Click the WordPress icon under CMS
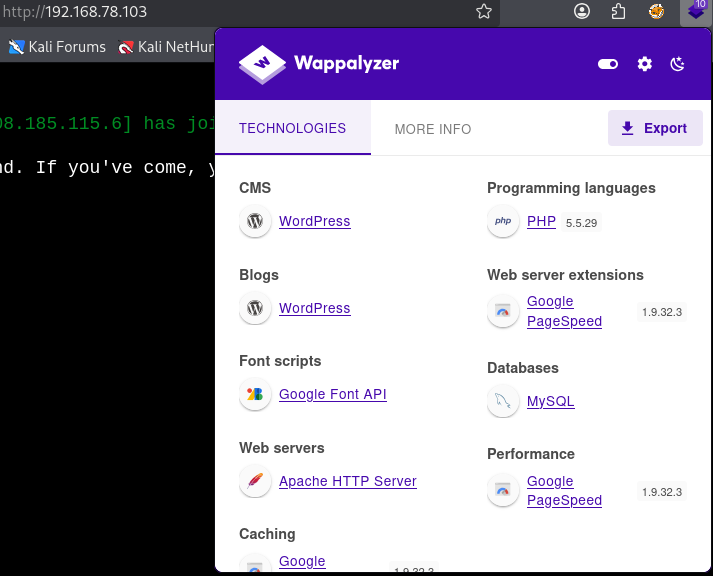Image resolution: width=713 pixels, height=576 pixels. point(255,221)
